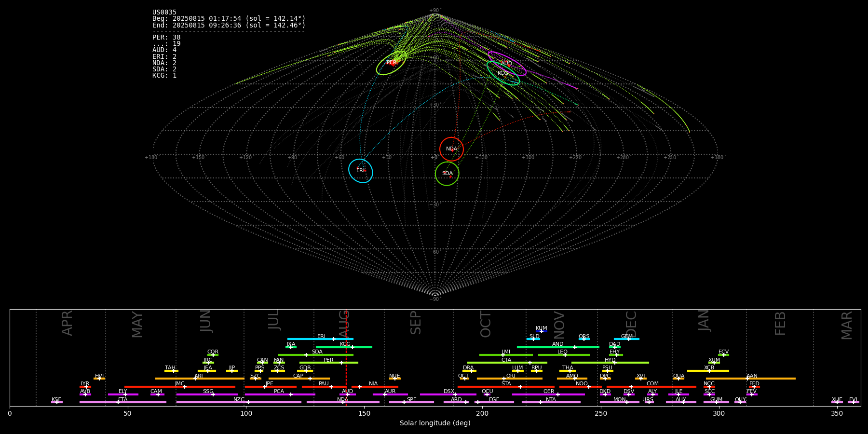Click the 'End: 20250815 09:26:36' line
The image size is (868, 434).
229,25
